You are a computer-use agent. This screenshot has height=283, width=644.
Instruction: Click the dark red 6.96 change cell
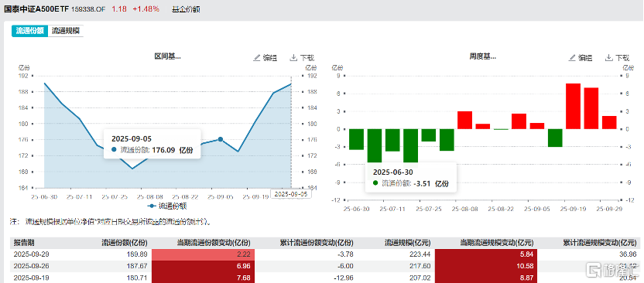click(x=204, y=266)
